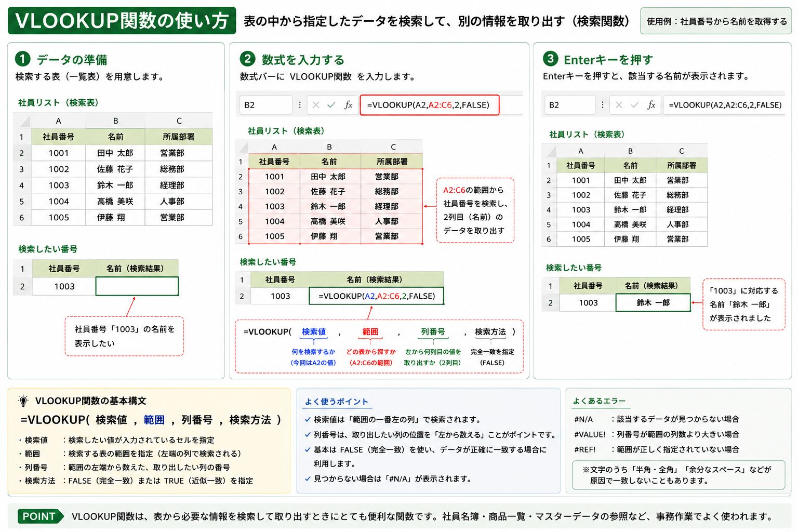This screenshot has width=798, height=532.
Task: Click the lightbulb icon beside VLOOKUP関数の基本構文
Action: click(23, 401)
